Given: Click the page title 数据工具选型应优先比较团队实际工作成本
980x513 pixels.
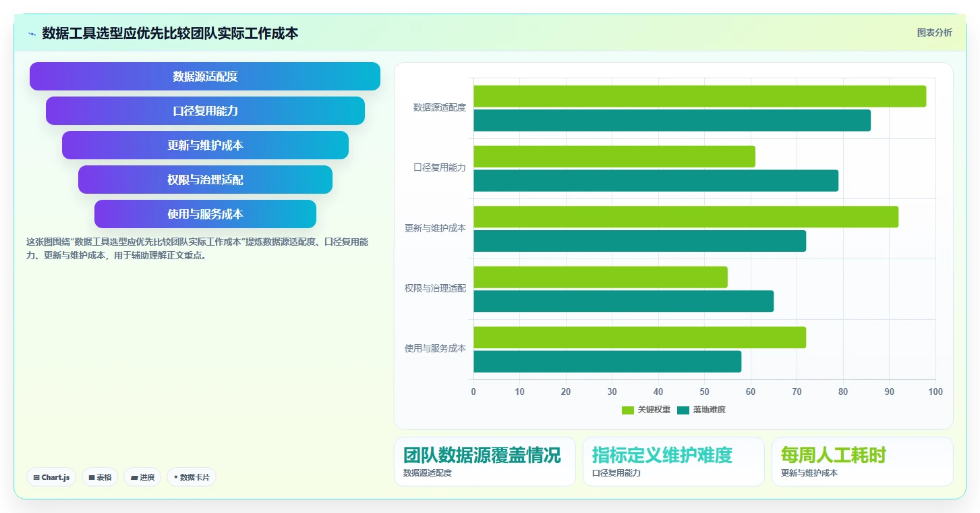Looking at the screenshot, I should point(170,33).
